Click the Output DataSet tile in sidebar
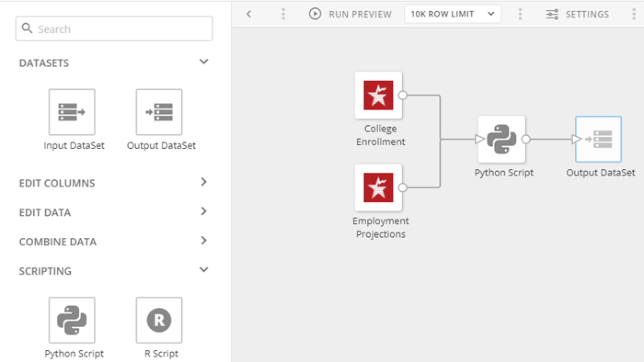 (159, 112)
